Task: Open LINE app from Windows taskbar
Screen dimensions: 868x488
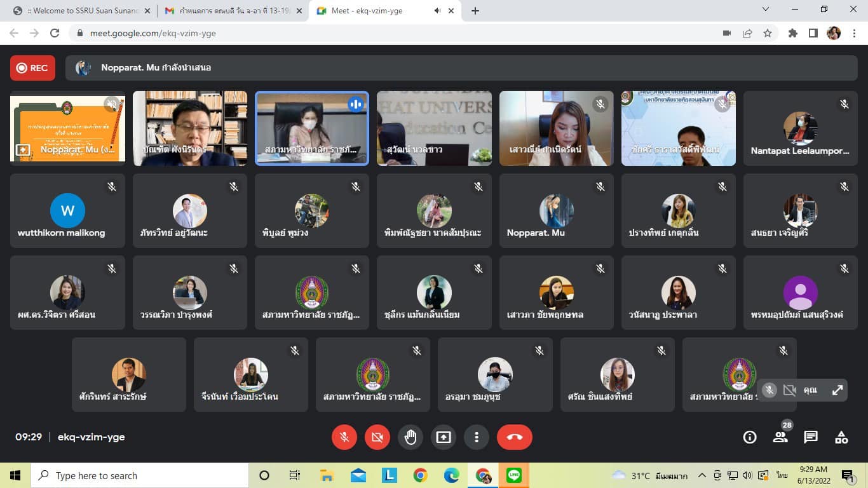Action: 513,475
